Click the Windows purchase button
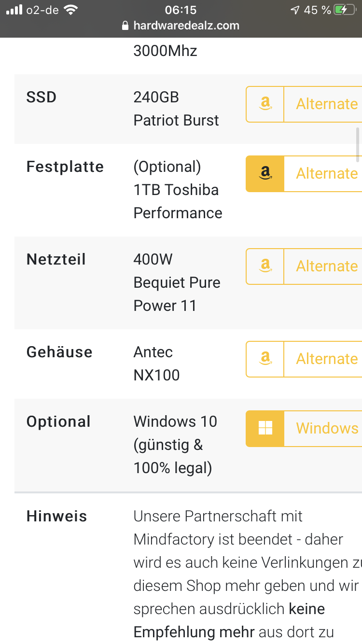 coord(327,428)
